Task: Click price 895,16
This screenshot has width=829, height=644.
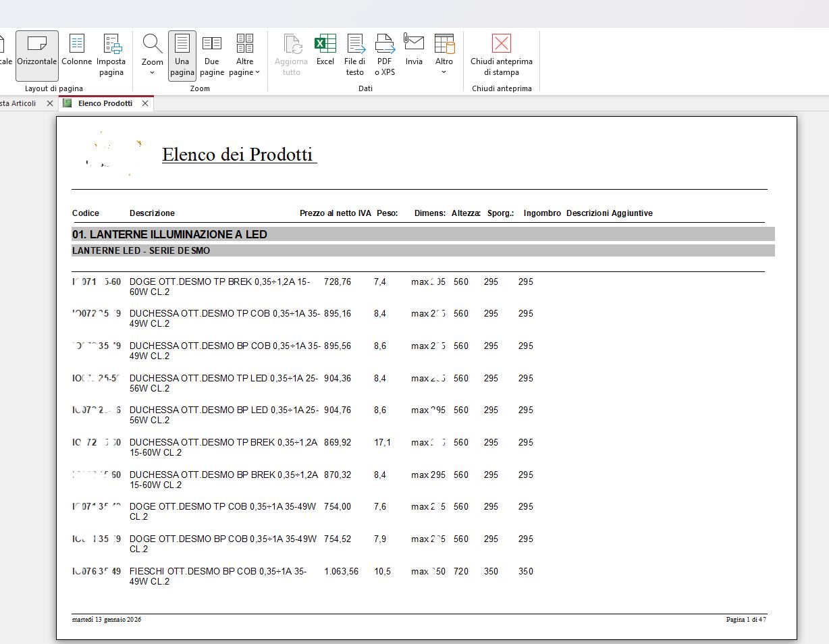Action: coord(338,313)
